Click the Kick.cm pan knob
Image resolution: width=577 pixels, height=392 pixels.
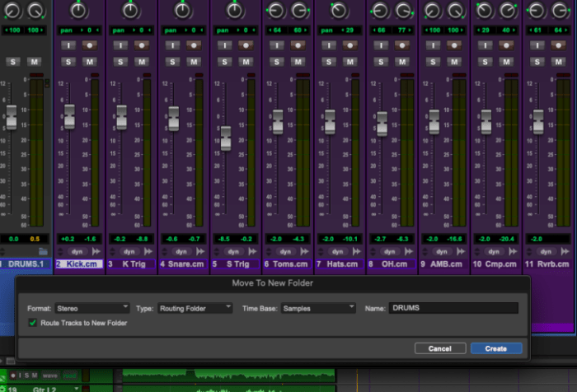point(78,11)
